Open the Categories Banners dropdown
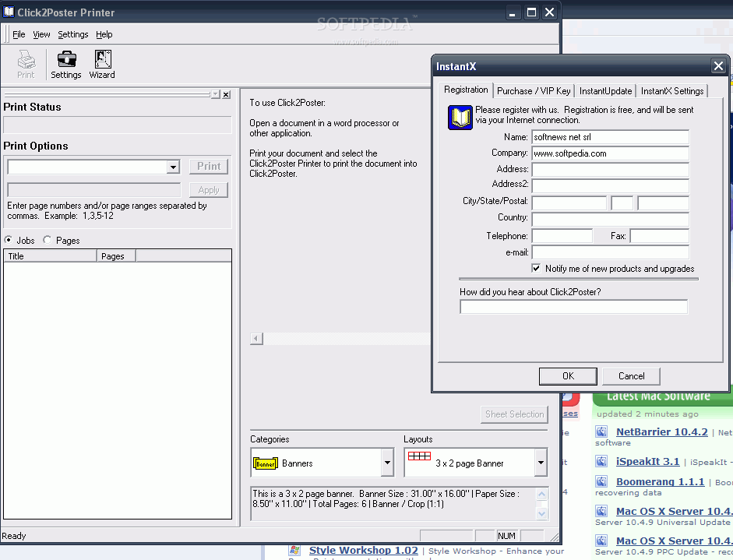 coord(388,463)
